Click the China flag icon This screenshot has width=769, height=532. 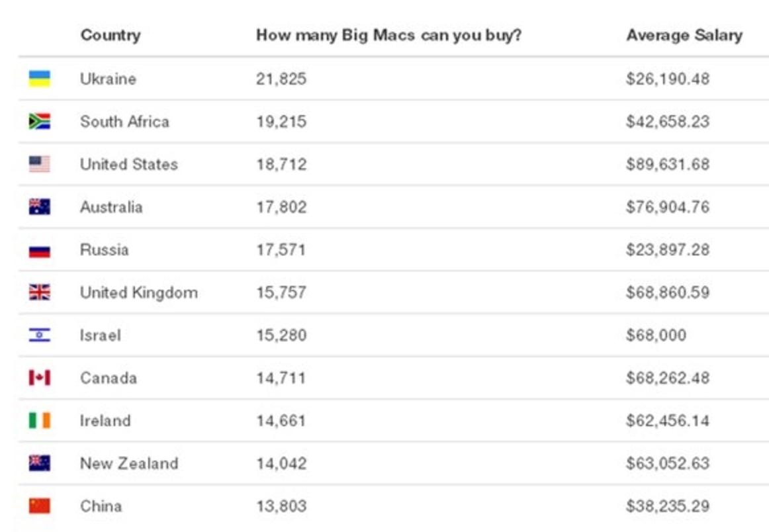[39, 506]
